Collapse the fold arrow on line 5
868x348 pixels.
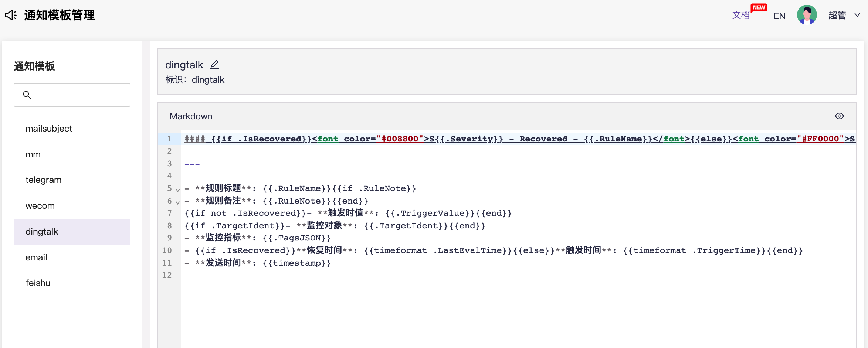(x=178, y=190)
